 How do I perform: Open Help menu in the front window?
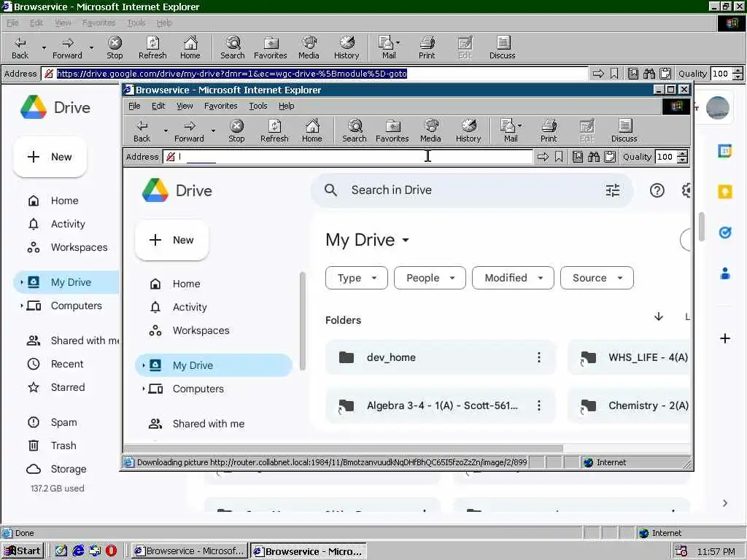tap(286, 106)
